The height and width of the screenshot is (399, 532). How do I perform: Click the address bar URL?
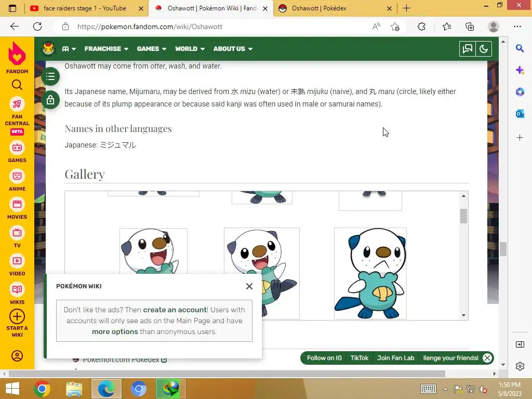(150, 27)
